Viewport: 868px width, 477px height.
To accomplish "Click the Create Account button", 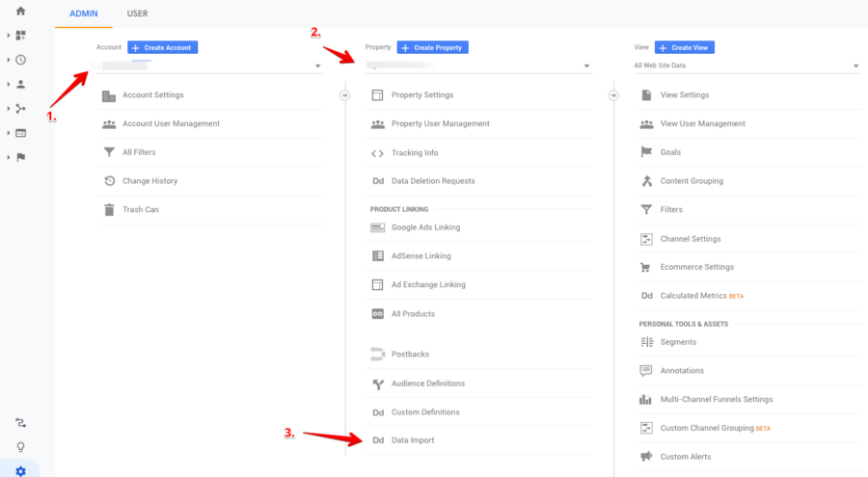I will 162,47.
